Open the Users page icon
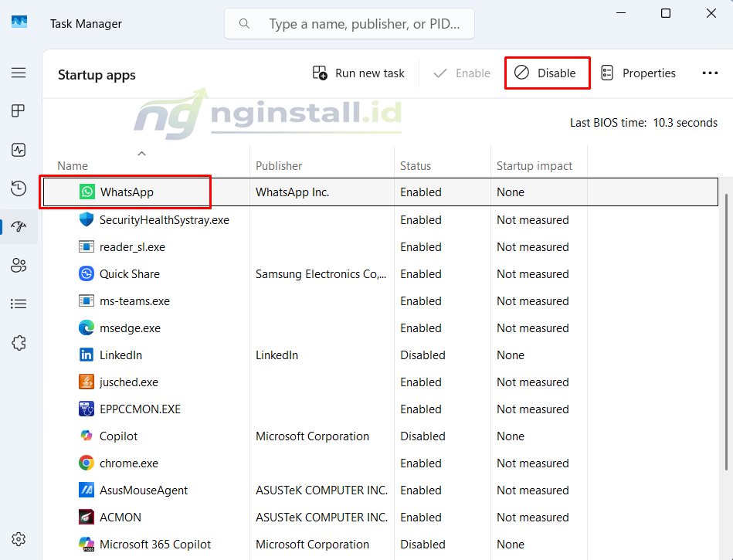This screenshot has height=560, width=733. coord(19,265)
